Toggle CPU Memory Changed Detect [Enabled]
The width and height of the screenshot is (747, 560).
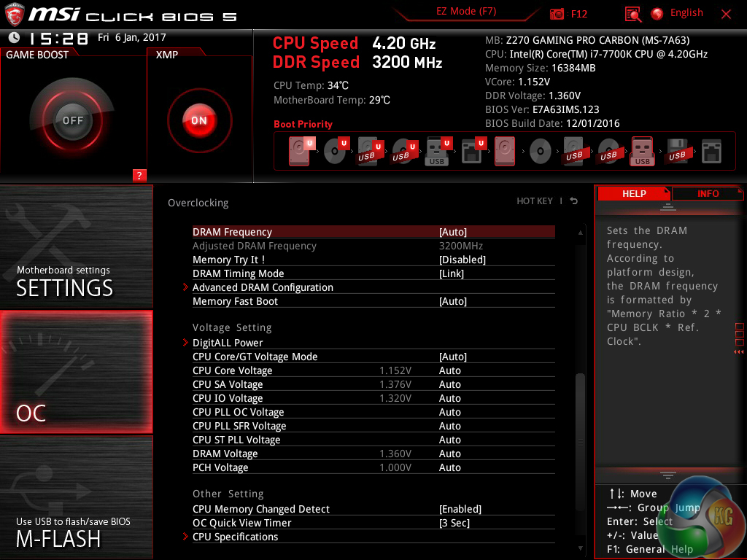point(460,509)
